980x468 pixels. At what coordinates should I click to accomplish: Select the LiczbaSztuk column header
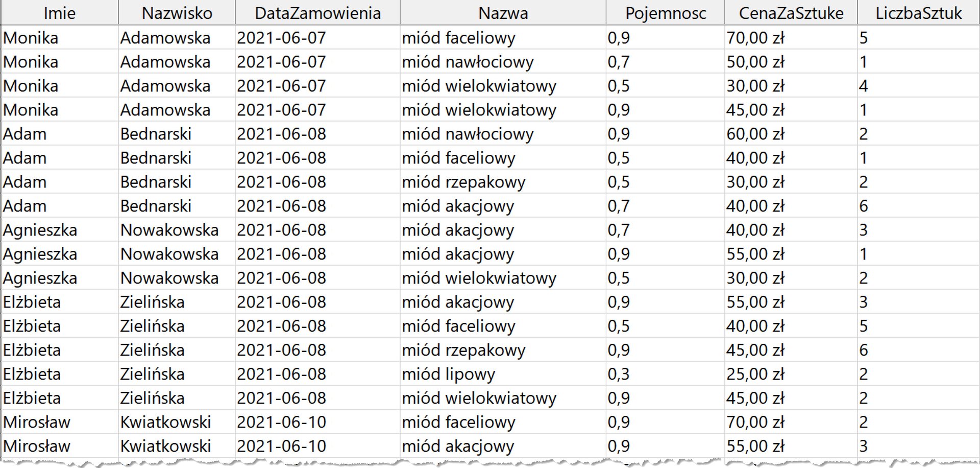pyautogui.click(x=918, y=13)
